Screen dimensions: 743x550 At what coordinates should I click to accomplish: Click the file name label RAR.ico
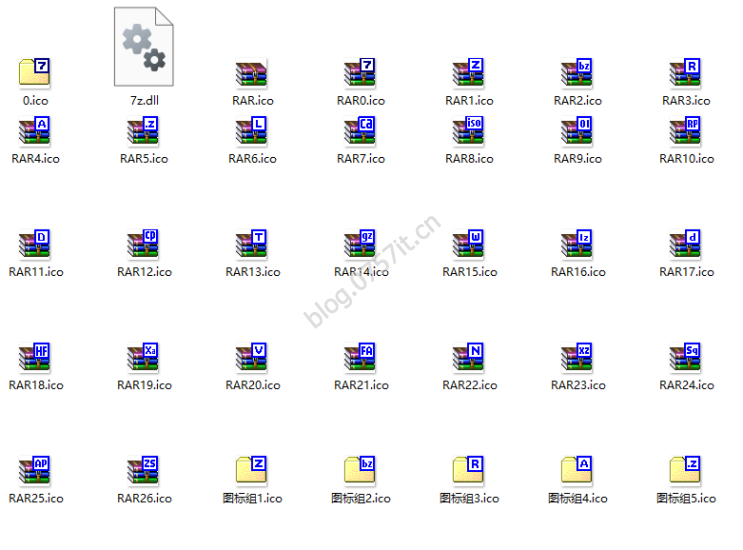point(253,100)
